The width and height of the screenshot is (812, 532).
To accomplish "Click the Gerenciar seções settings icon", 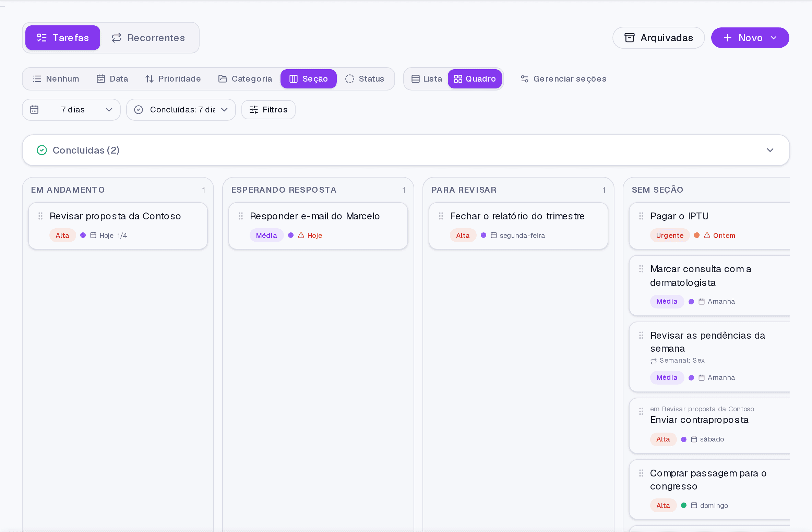I will 525,79.
